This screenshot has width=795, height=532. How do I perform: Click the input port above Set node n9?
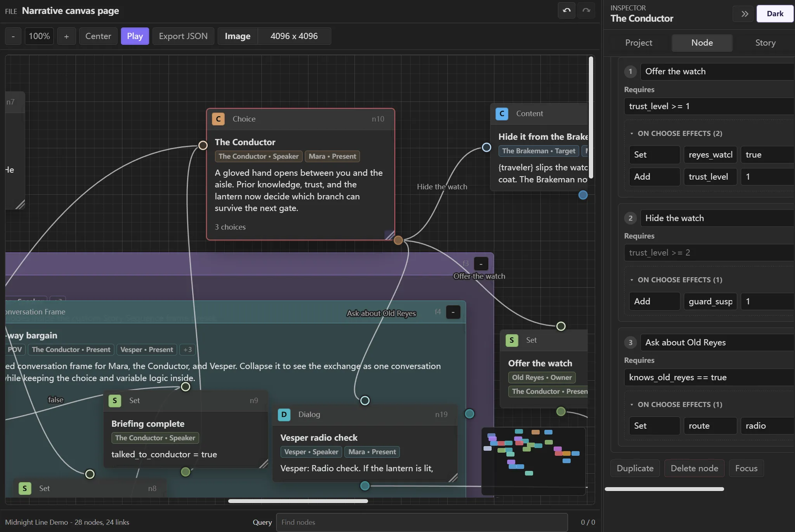[x=186, y=386]
